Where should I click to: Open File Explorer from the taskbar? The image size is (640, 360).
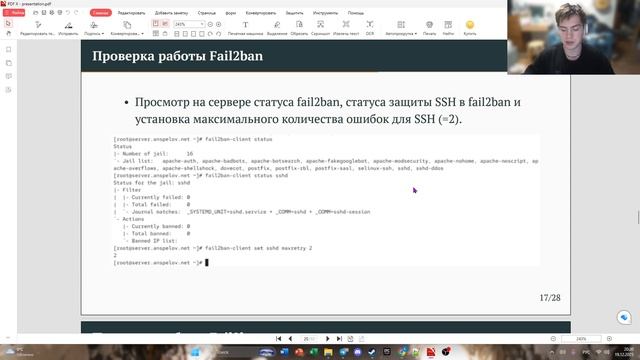point(328,352)
